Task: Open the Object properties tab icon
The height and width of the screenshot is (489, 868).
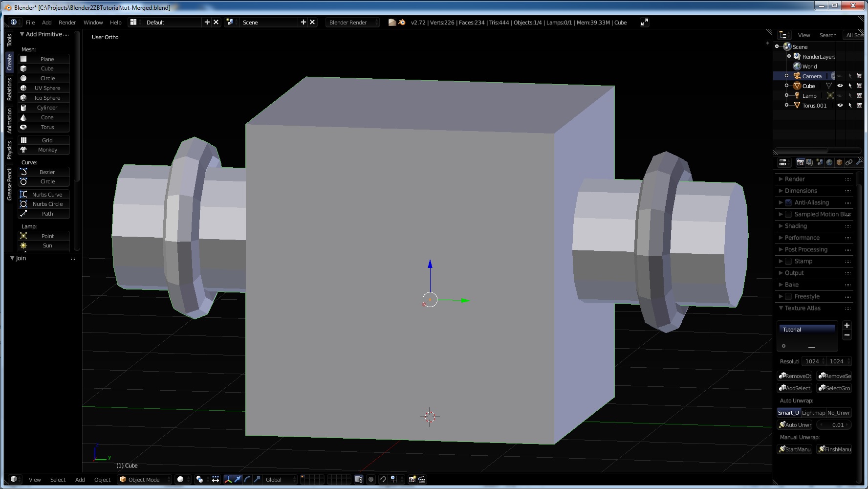Action: tap(839, 162)
